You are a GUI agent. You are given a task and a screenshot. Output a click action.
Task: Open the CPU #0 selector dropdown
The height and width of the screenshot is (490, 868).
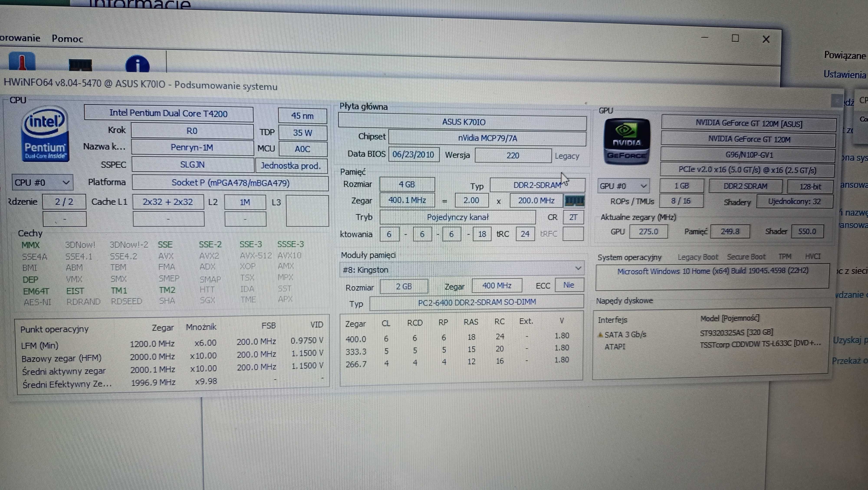(x=42, y=182)
